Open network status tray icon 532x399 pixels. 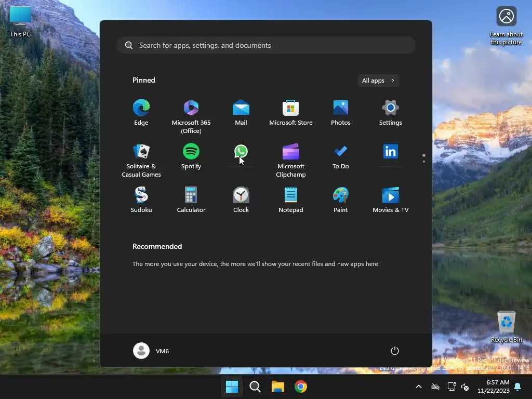coord(452,387)
